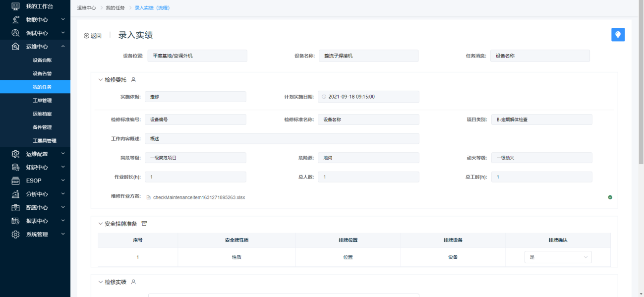Click the ESOP sidebar icon

[15, 180]
